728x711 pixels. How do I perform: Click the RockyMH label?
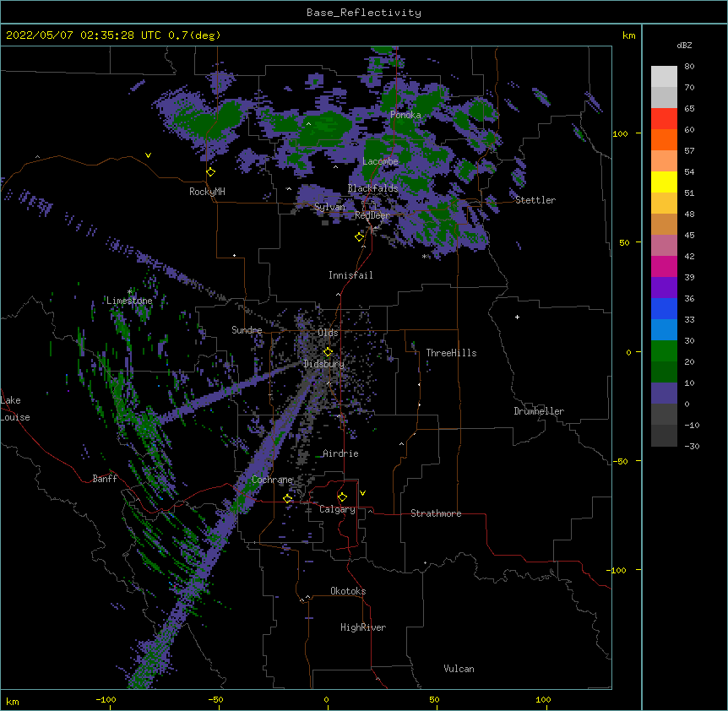click(x=207, y=192)
